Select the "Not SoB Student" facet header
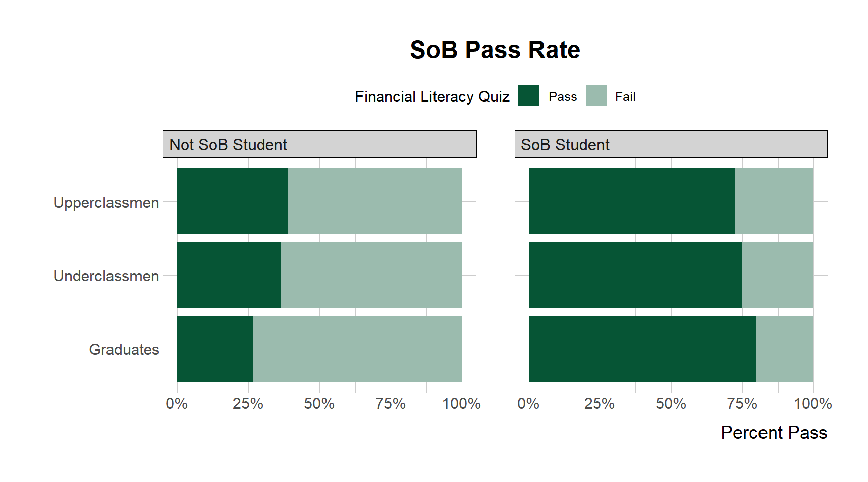This screenshot has height=482, width=868. [x=228, y=145]
